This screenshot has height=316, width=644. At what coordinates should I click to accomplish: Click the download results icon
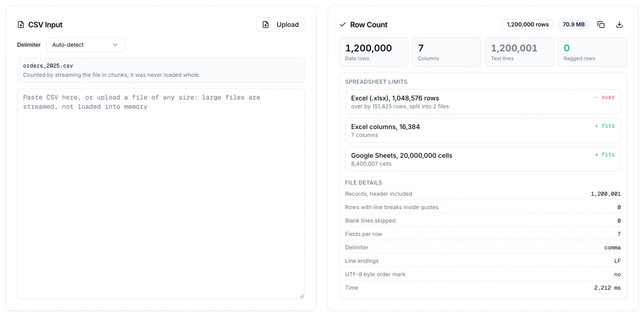619,25
